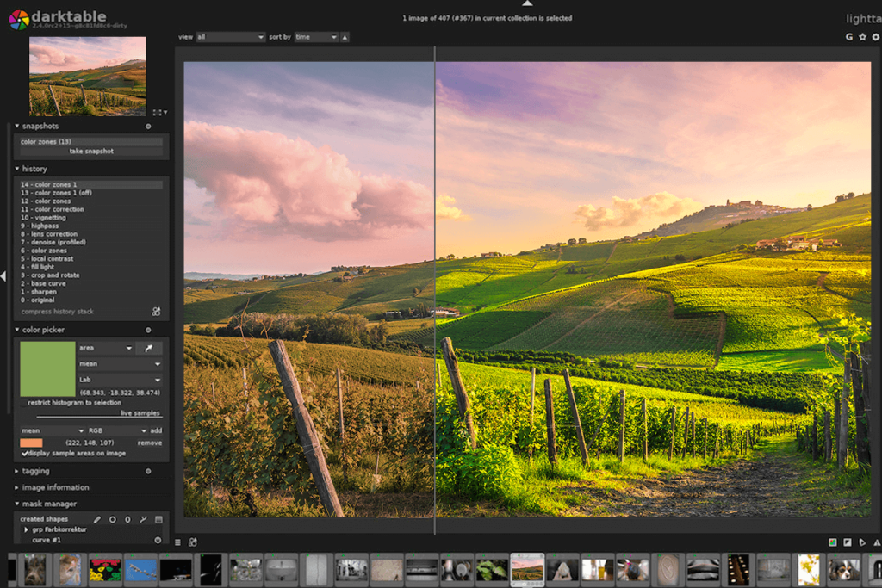Add a circle shape in mask manager
Viewport: 882px width, 588px height.
(113, 519)
